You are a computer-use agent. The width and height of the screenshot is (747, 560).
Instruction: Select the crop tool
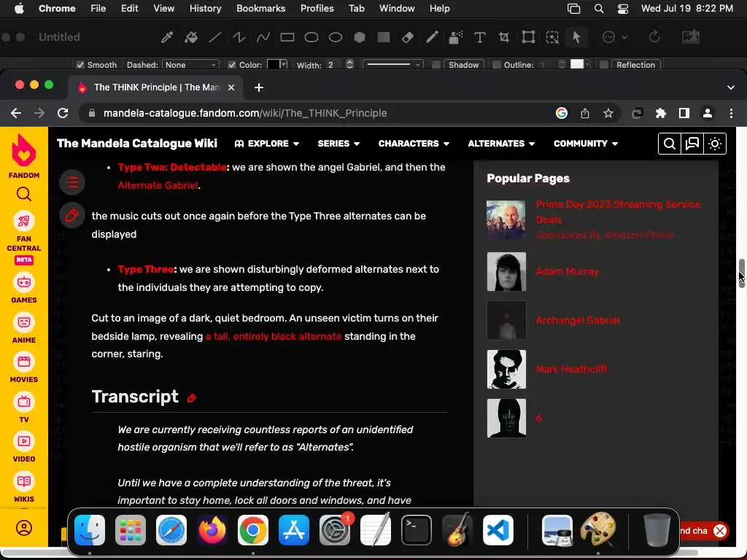(504, 37)
